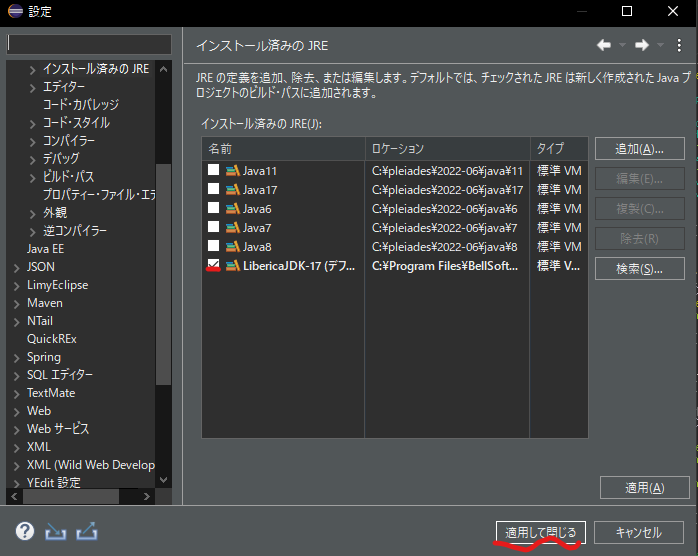Expand the インストール済みの JRE tree node
The image size is (698, 556).
pos(32,70)
